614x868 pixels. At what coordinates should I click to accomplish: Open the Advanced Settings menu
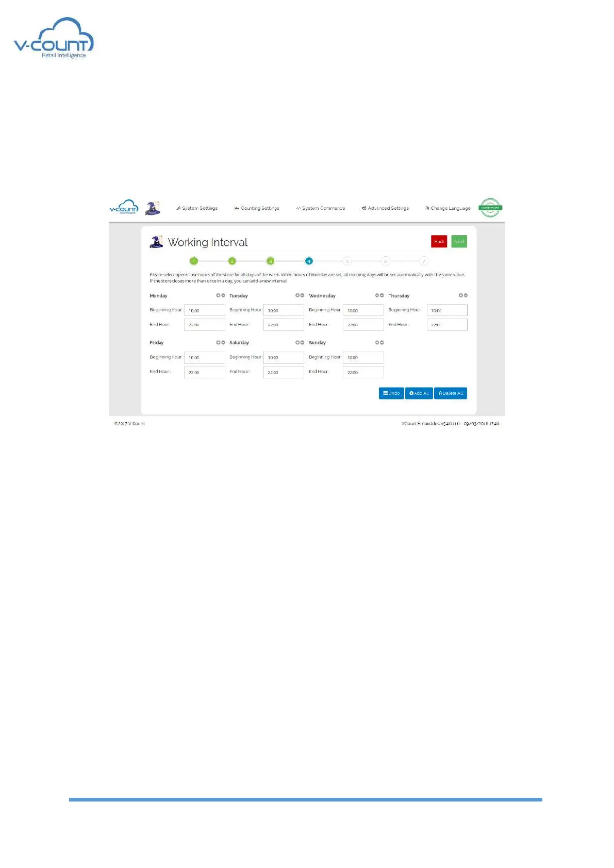point(385,208)
